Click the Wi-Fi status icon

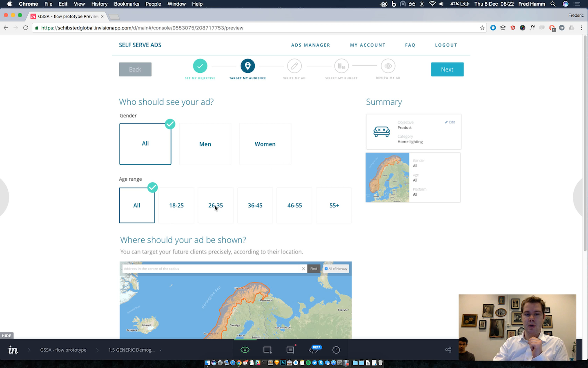coord(432,4)
